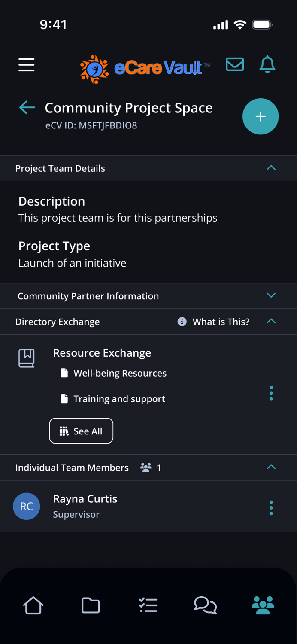Open Rayna Curtis's RC avatar
Image resolution: width=297 pixels, height=644 pixels.
tap(27, 506)
